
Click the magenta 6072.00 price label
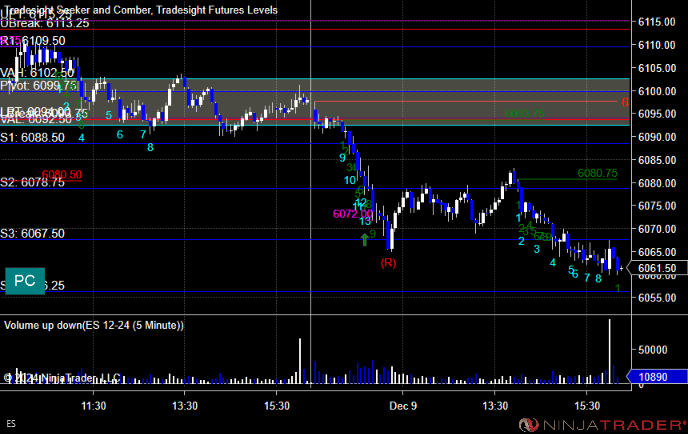(353, 214)
